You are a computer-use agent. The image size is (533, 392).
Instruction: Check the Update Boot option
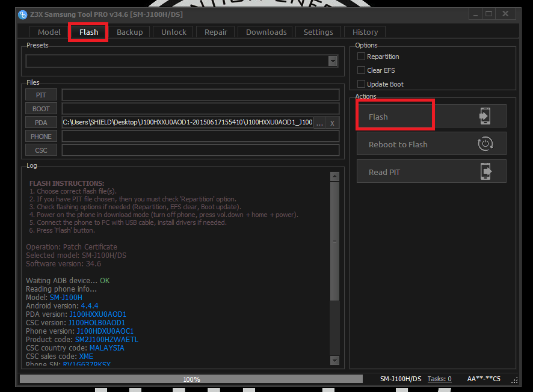pyautogui.click(x=361, y=84)
